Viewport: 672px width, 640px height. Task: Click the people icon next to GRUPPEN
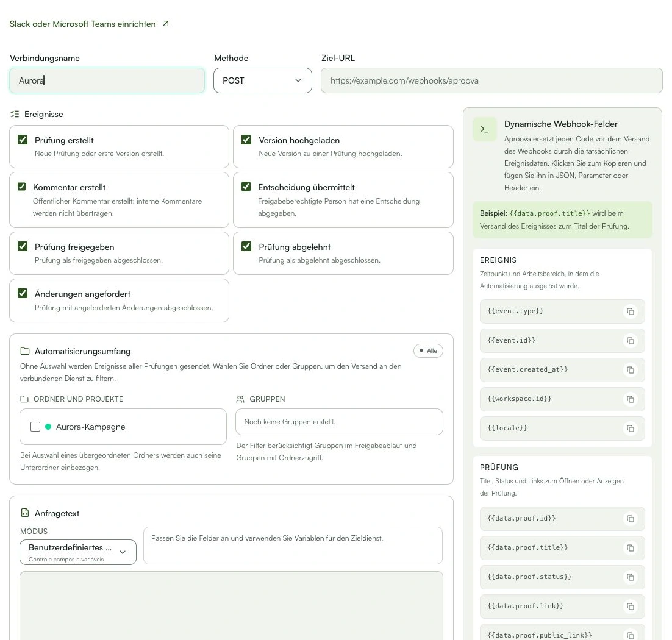point(240,399)
